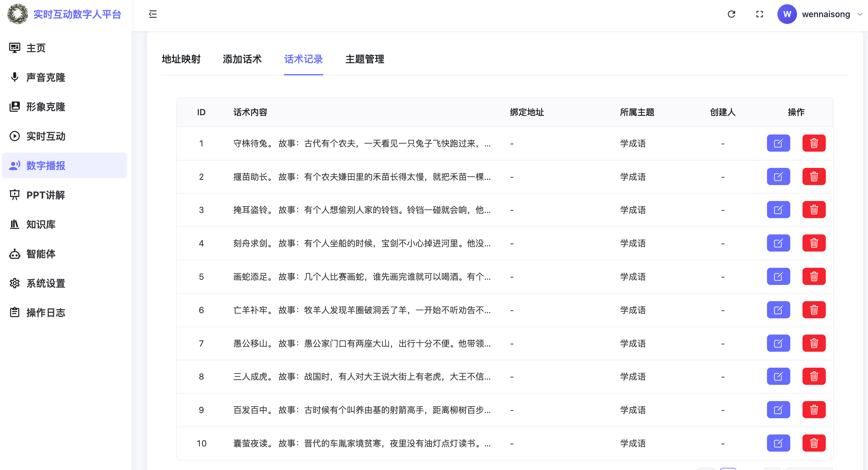The width and height of the screenshot is (868, 470).
Task: Edit row 1 守株待兔 entry
Action: click(778, 143)
